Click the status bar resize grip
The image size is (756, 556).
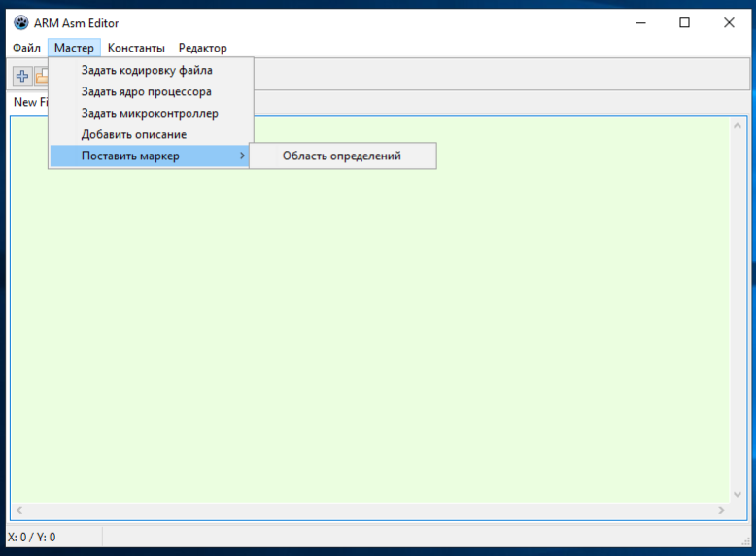tap(745, 542)
